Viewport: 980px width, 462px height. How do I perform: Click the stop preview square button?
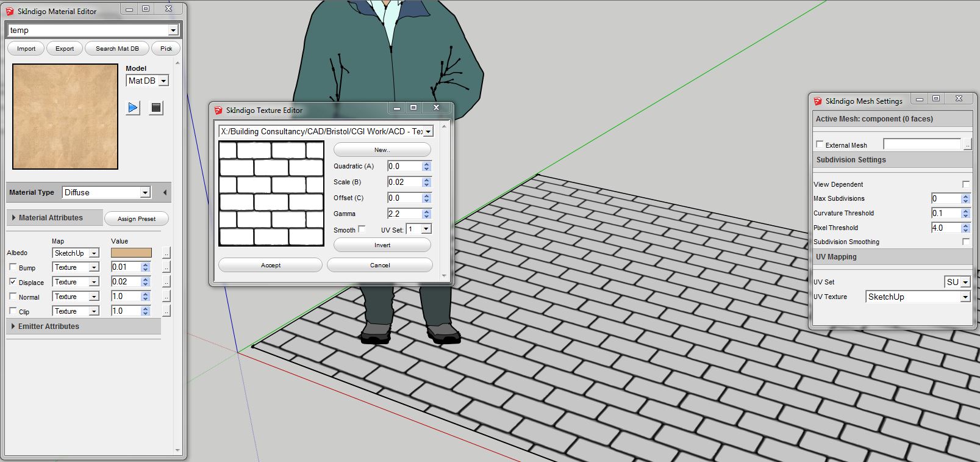click(x=156, y=108)
